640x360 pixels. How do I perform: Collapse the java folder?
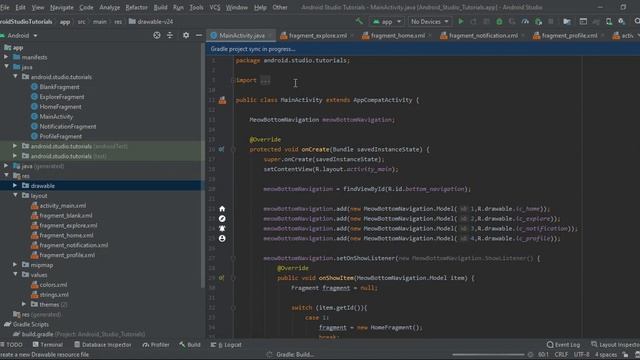point(6,67)
